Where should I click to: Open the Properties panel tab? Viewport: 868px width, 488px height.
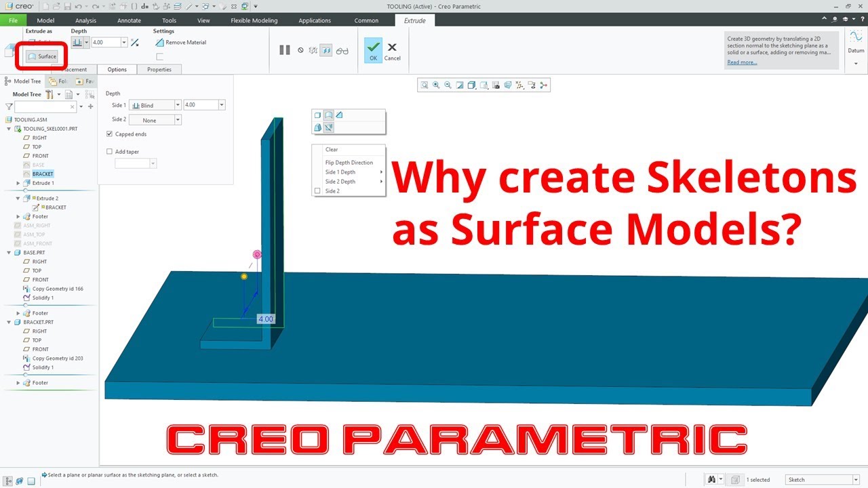(159, 69)
